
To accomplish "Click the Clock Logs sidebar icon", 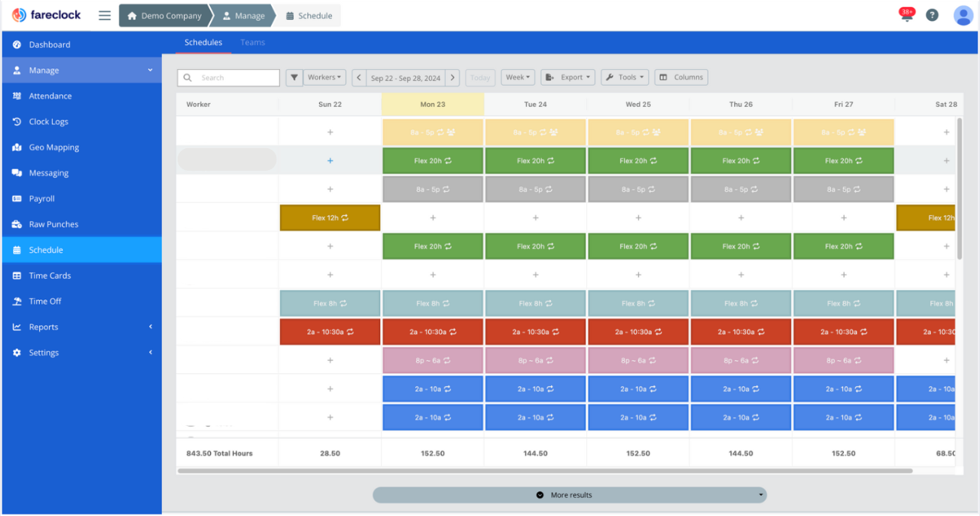I will click(x=17, y=122).
